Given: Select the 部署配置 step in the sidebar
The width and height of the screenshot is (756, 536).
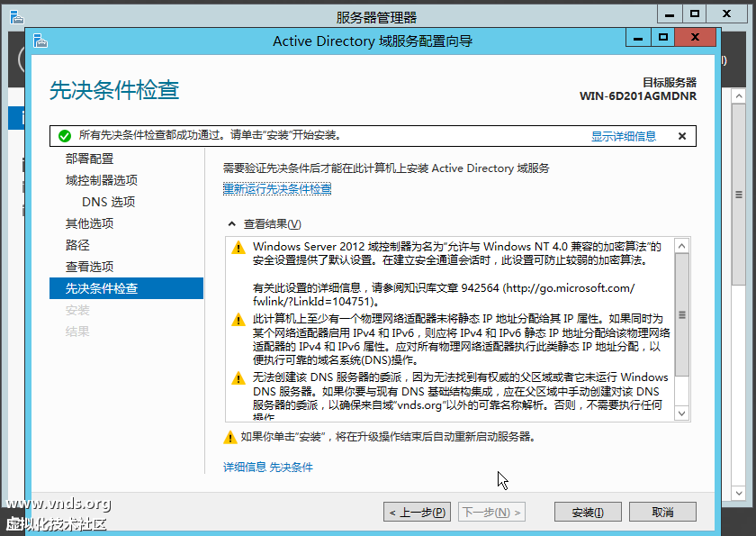Looking at the screenshot, I should 89,159.
